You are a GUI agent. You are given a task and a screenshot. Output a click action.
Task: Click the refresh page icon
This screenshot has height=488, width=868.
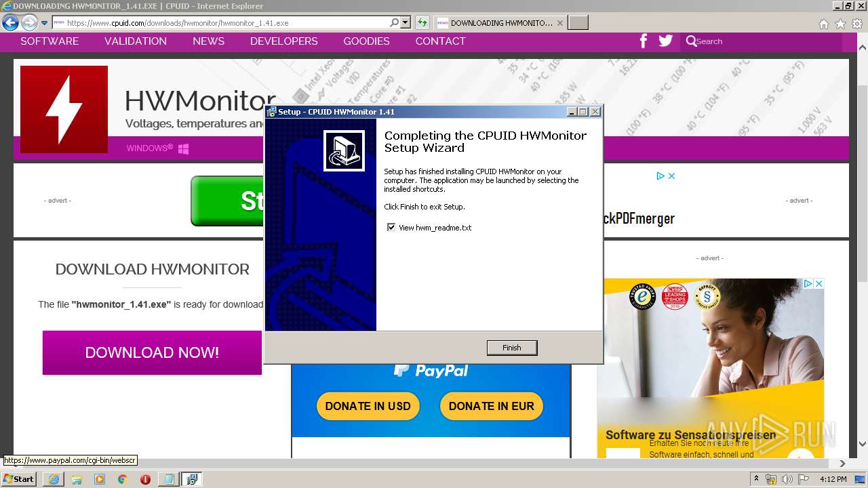[422, 22]
